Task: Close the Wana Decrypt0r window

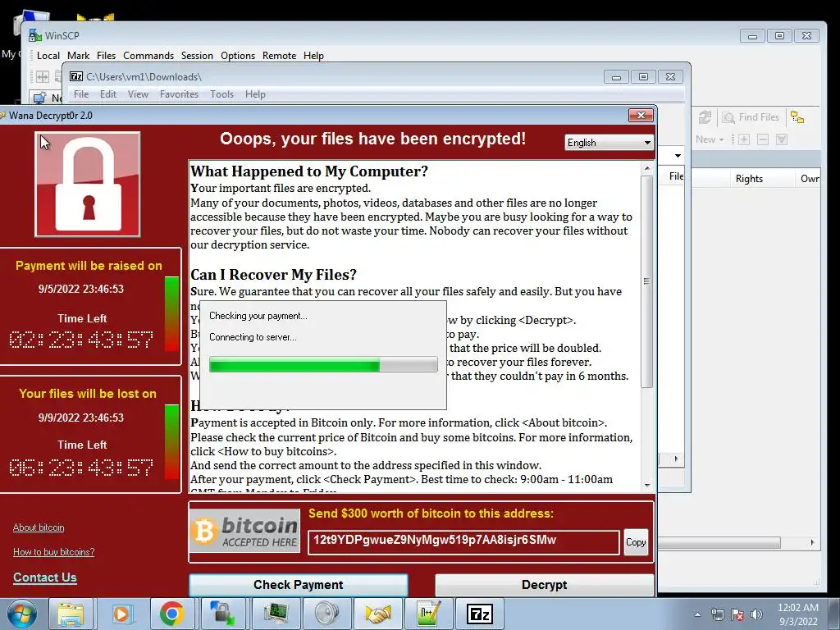Action: tap(641, 115)
